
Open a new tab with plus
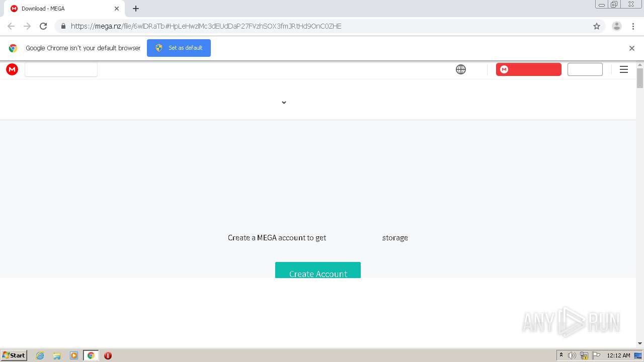[136, 9]
